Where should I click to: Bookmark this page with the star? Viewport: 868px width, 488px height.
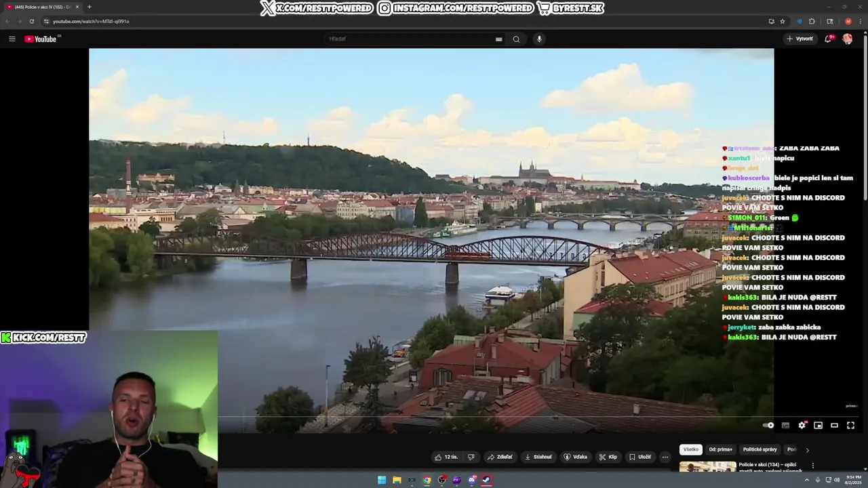783,21
